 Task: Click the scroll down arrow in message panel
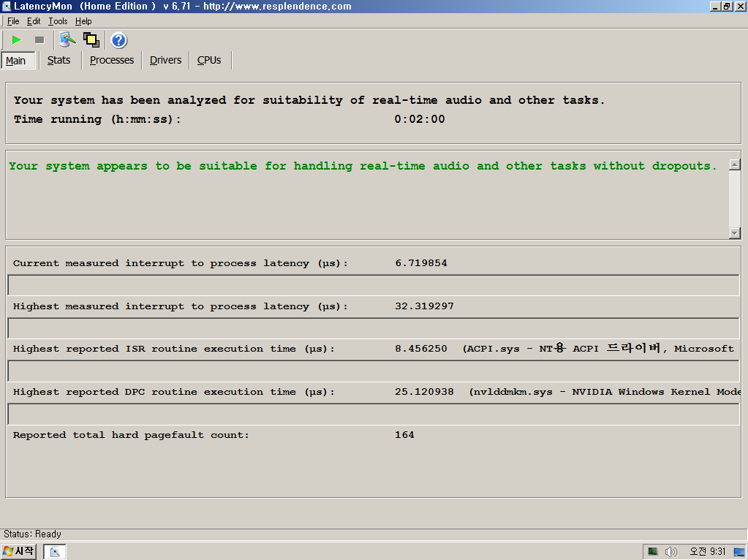[735, 232]
